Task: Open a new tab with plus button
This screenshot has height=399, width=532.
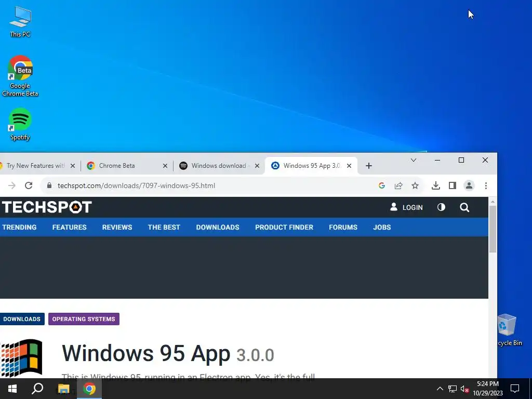Action: pyautogui.click(x=369, y=166)
